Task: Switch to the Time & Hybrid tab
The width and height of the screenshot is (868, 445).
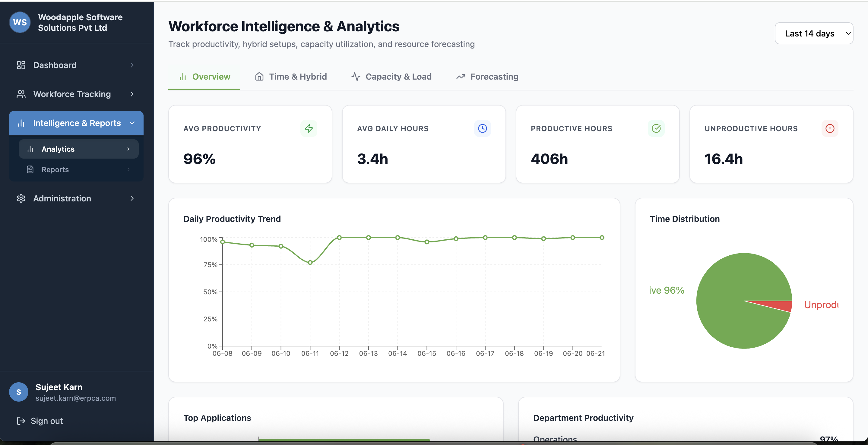Action: pos(291,77)
